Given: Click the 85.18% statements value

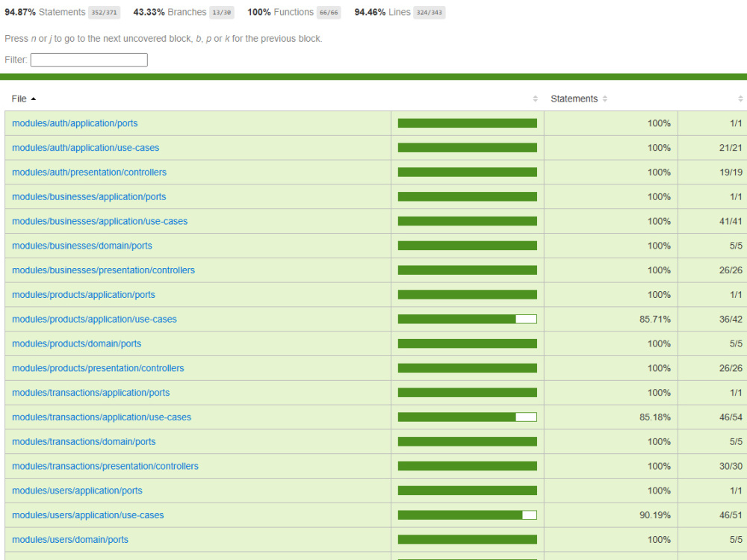Looking at the screenshot, I should click(655, 417).
